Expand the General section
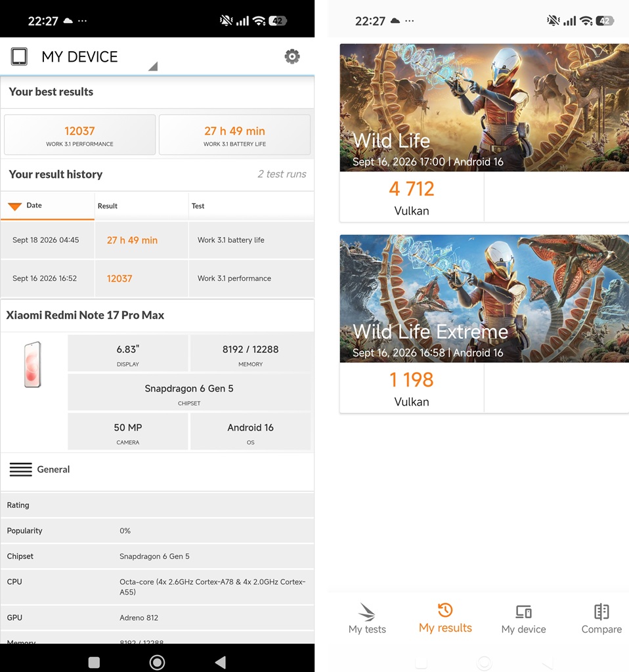Viewport: 629px width, 672px height. (158, 469)
